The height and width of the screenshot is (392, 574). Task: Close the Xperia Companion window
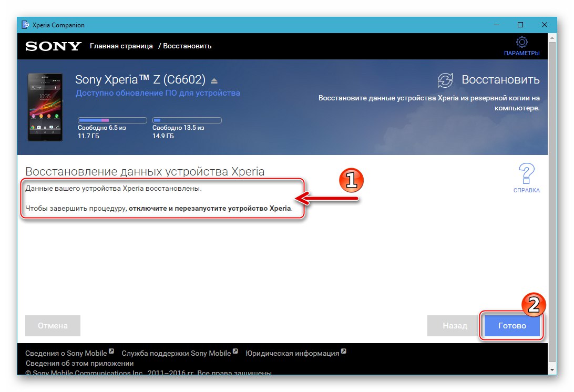(x=545, y=25)
